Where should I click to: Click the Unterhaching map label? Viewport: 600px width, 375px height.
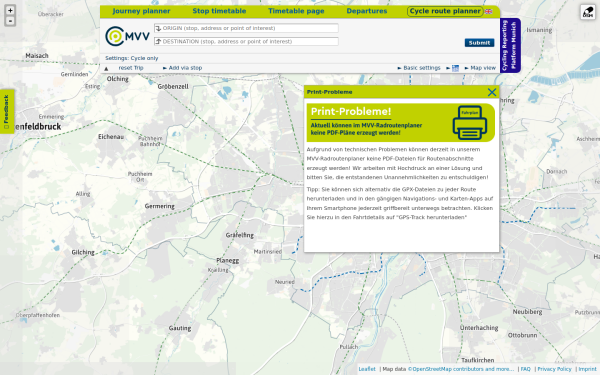479,328
